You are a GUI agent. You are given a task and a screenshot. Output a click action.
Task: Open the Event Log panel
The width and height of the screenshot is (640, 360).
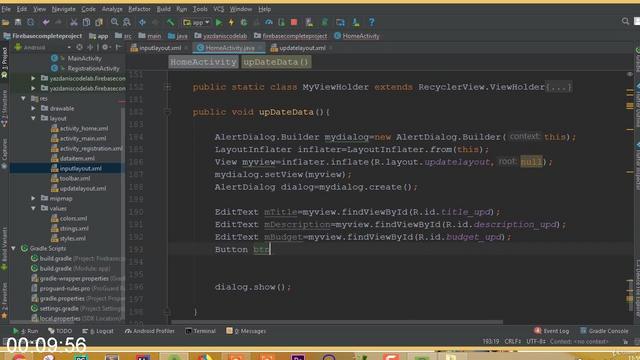tap(551, 331)
